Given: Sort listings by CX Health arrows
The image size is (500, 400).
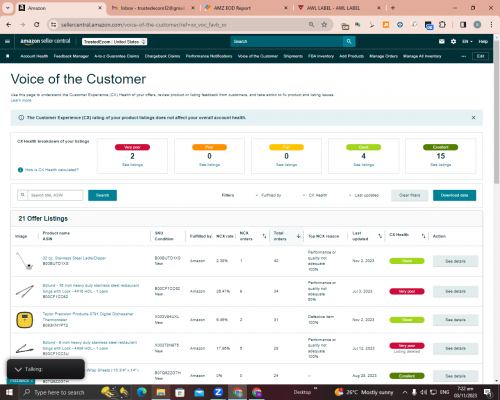Looking at the screenshot, I should coord(423,236).
